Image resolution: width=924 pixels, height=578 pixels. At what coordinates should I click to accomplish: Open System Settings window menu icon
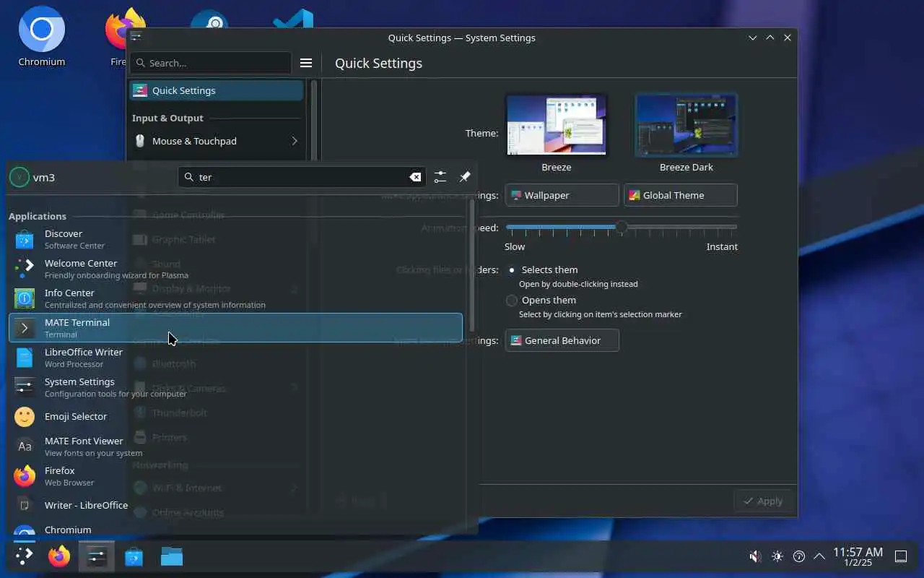136,38
